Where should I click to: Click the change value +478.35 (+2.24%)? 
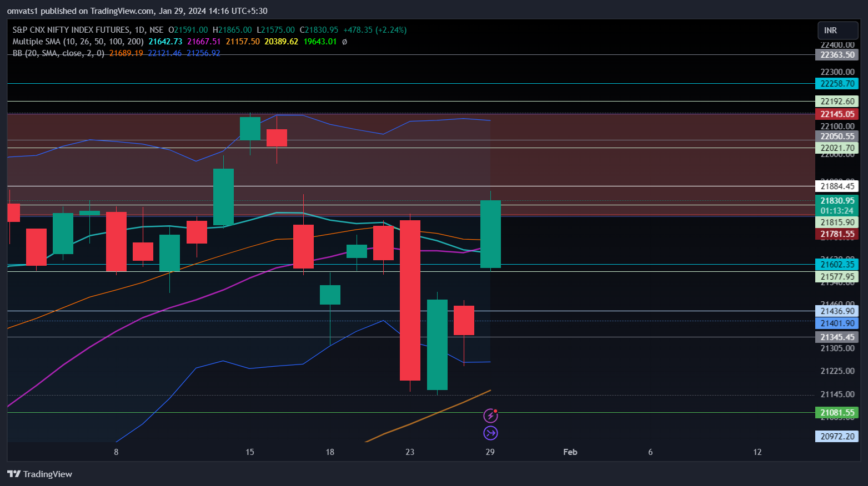[375, 30]
